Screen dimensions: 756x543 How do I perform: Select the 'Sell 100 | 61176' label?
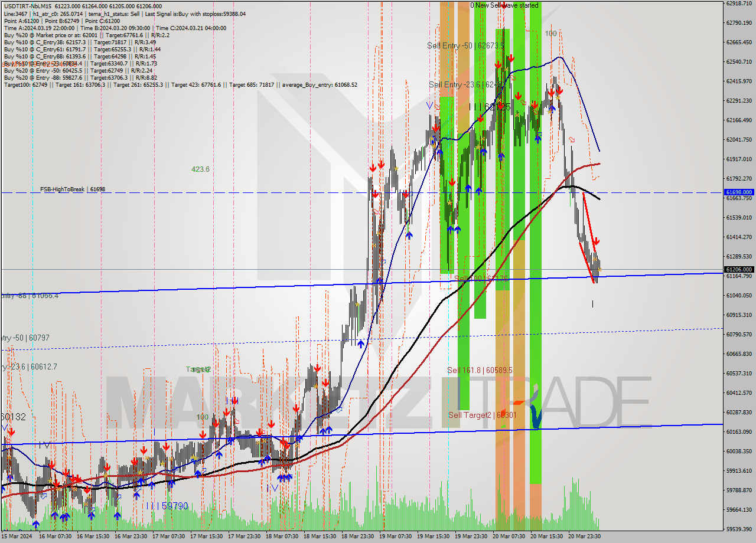click(481, 279)
